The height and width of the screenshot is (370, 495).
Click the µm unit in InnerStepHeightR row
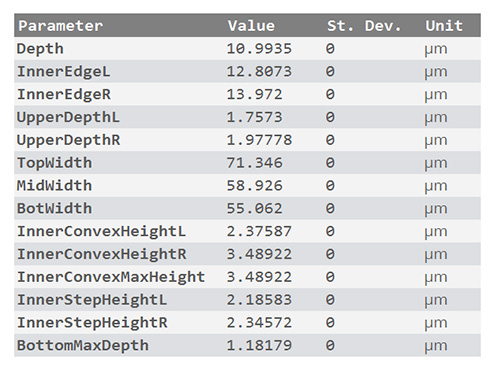(x=436, y=324)
